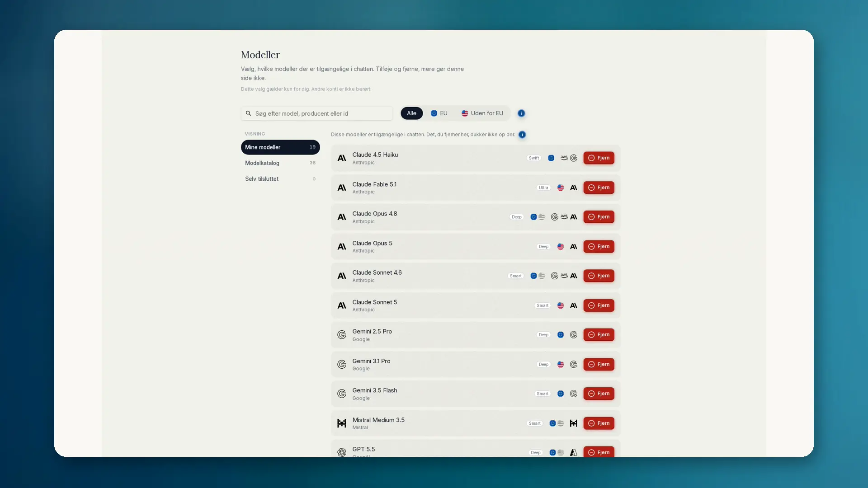Click the Anthropic logo left of Claude 4.5 Haiku
The width and height of the screenshot is (868, 488).
coord(342,158)
